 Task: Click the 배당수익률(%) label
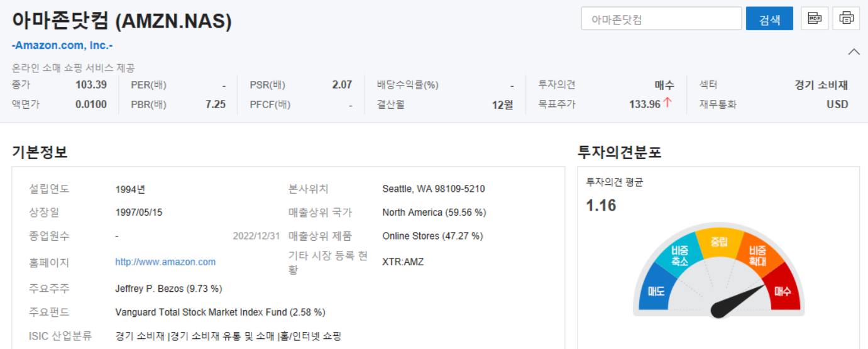pyautogui.click(x=407, y=85)
